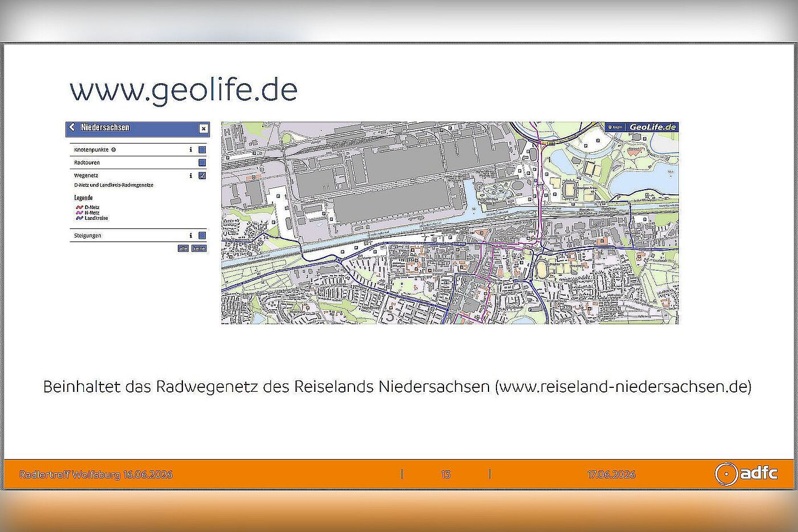Click footer text 'Radlertreff Wolfsburg 16.06.2026'
The height and width of the screenshot is (532, 798).
tap(96, 474)
